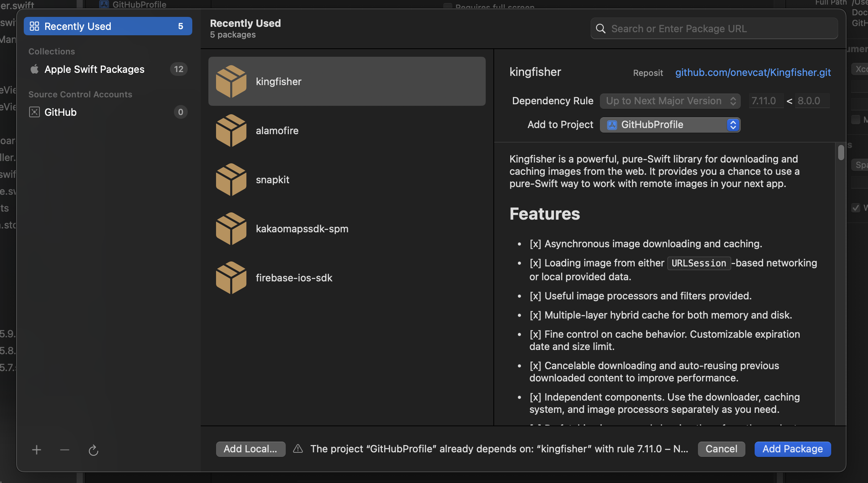The width and height of the screenshot is (868, 483).
Task: Click the minus button to remove collection
Action: pos(65,450)
